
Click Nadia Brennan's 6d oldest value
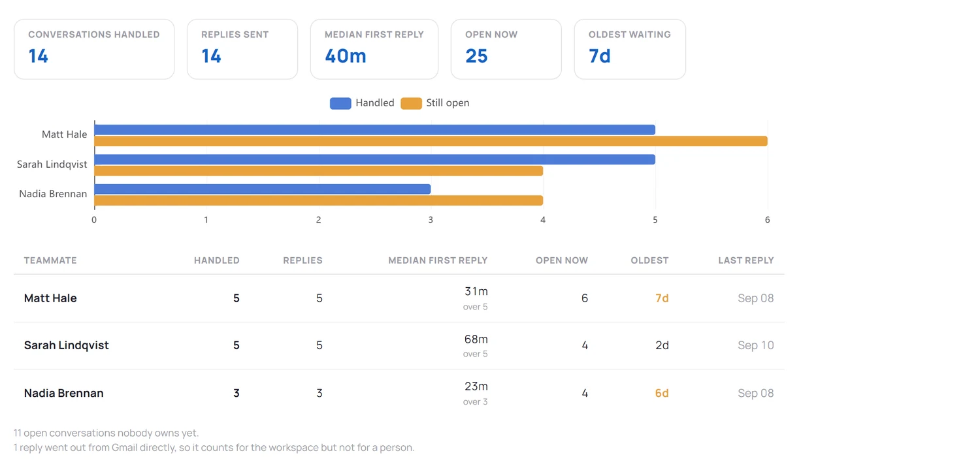[x=662, y=393]
